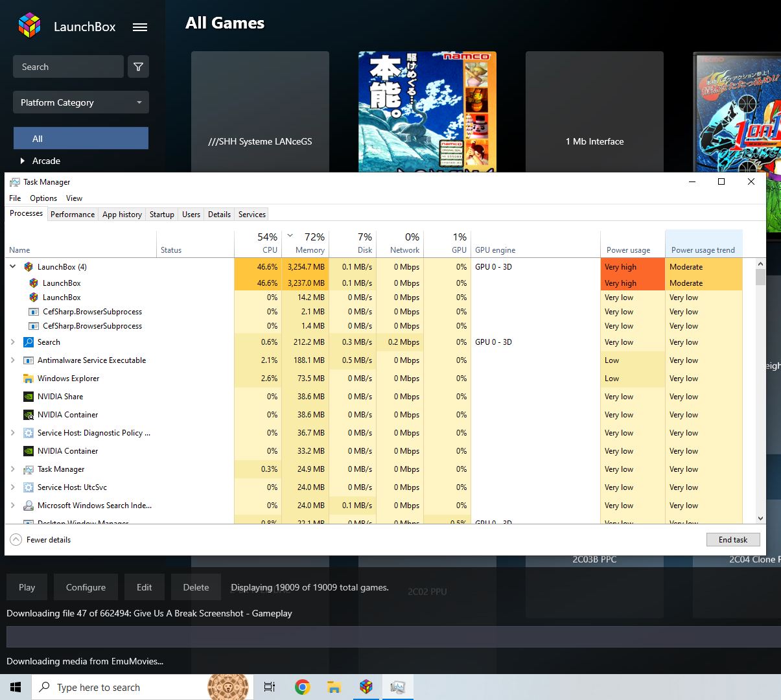Image resolution: width=781 pixels, height=700 pixels.
Task: Click the Edit button in LaunchBox
Action: click(145, 587)
